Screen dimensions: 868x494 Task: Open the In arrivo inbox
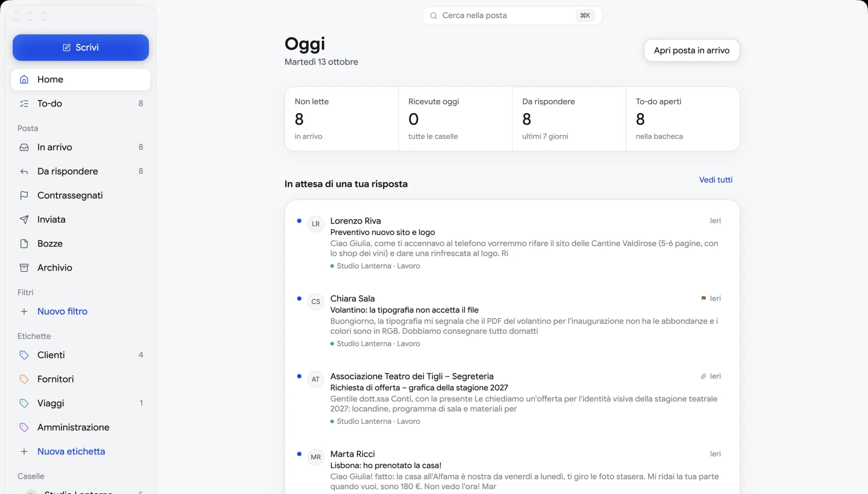pos(80,147)
